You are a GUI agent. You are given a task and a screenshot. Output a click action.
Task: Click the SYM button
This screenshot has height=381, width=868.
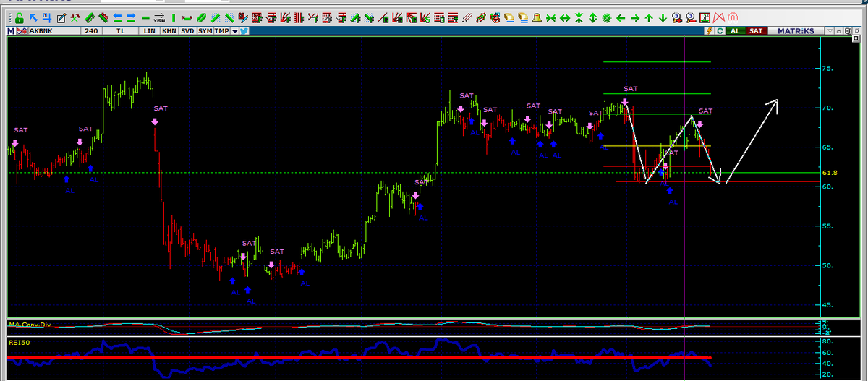click(x=205, y=31)
